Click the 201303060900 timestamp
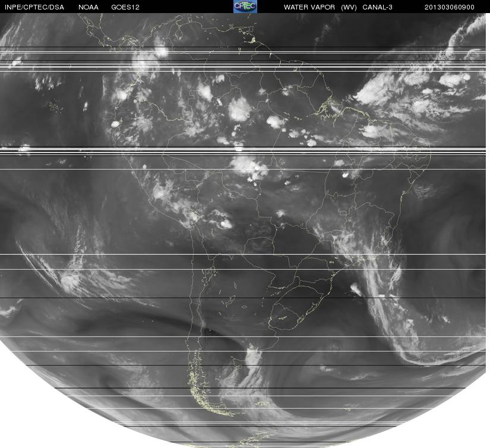490x448 pixels. (450, 7)
